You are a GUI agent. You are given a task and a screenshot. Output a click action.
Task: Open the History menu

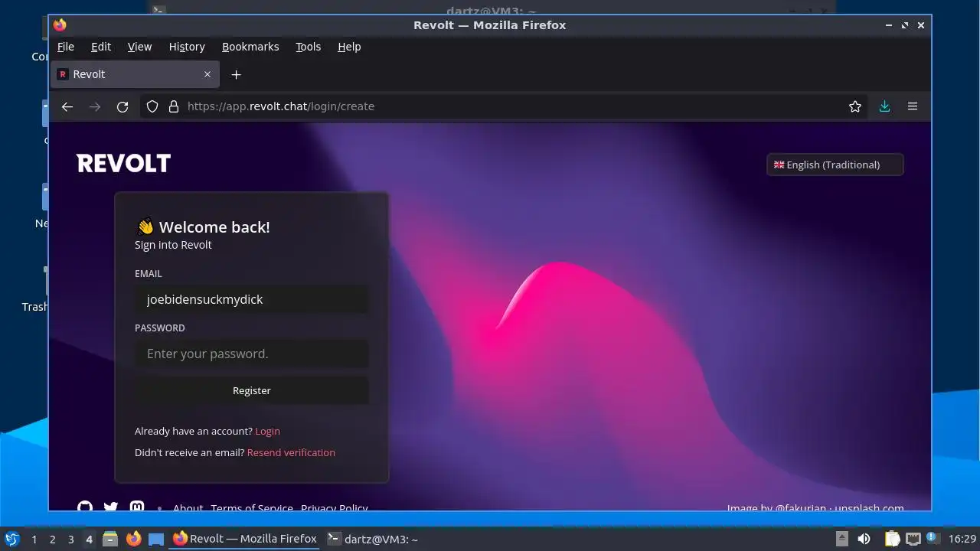point(187,47)
